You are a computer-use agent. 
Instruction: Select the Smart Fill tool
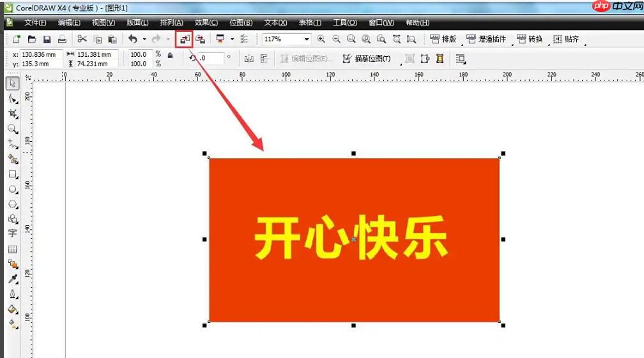tap(13, 159)
